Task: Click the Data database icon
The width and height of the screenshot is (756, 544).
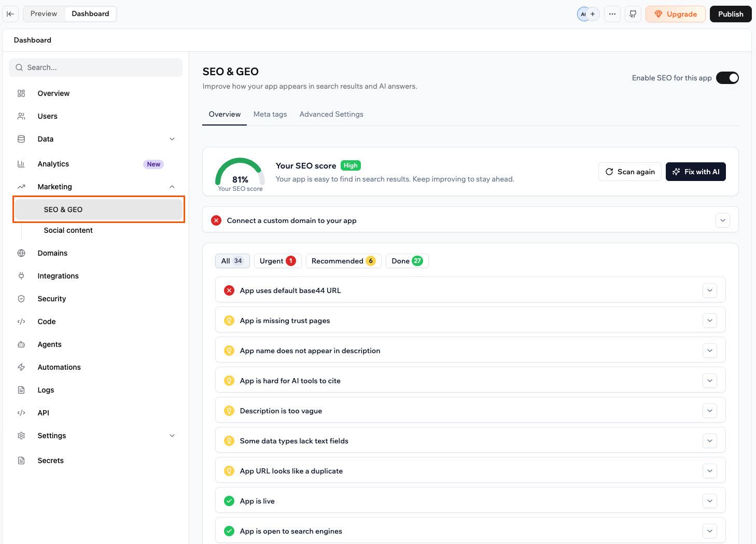Action: (21, 139)
